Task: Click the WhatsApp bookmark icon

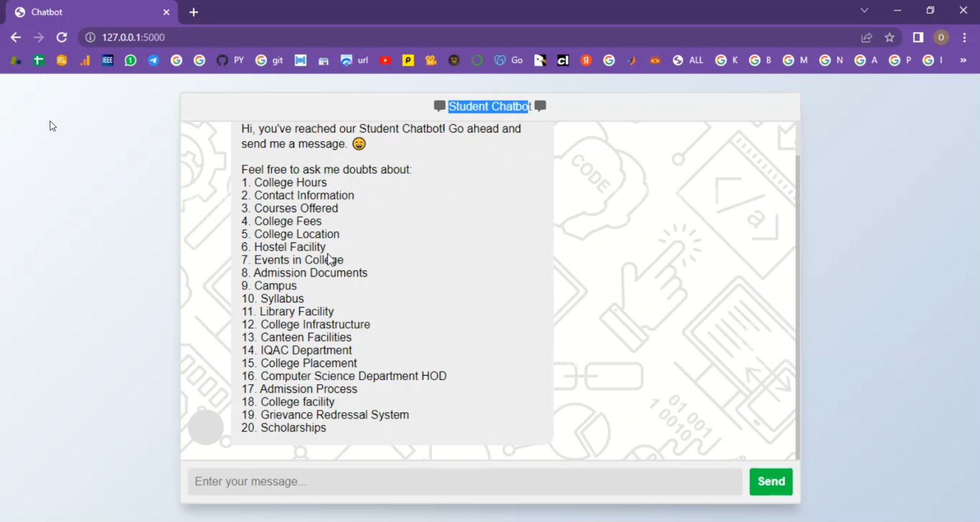Action: click(x=131, y=61)
